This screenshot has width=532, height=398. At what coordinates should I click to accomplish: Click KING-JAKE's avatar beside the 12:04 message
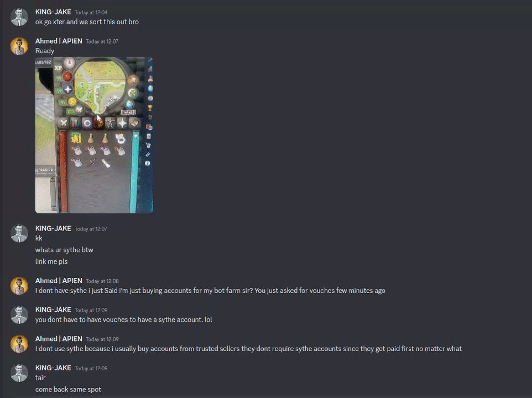[19, 17]
